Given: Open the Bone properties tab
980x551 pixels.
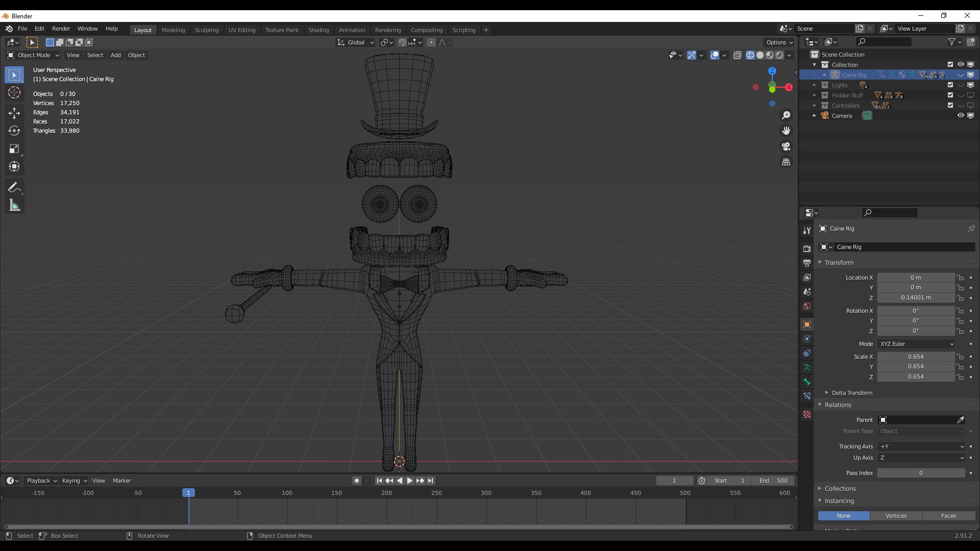Looking at the screenshot, I should coord(807,382).
